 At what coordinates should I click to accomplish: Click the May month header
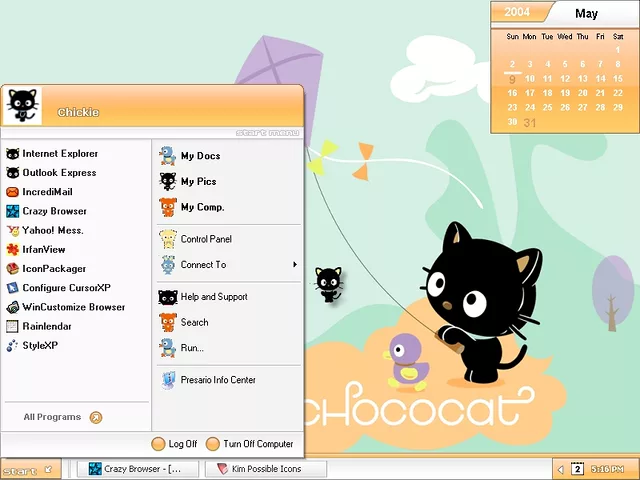point(586,13)
